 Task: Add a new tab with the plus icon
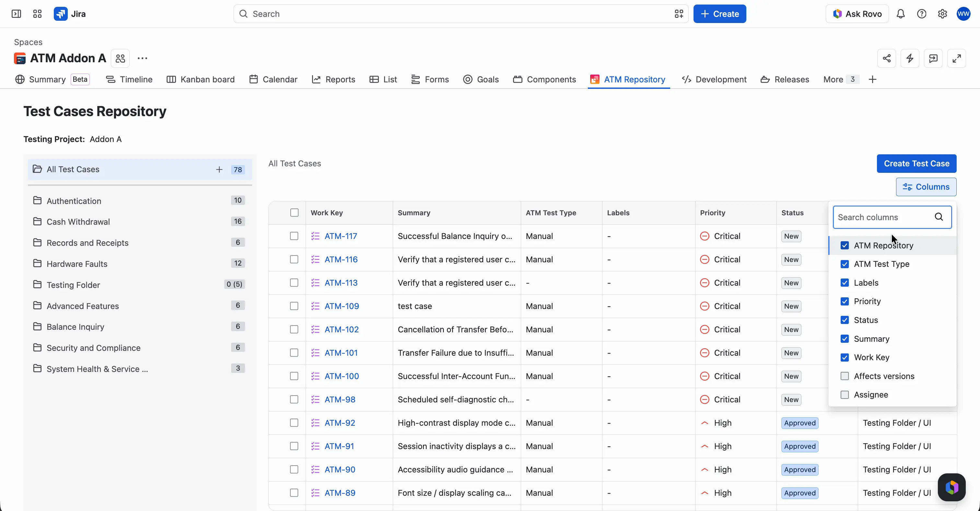click(x=873, y=79)
